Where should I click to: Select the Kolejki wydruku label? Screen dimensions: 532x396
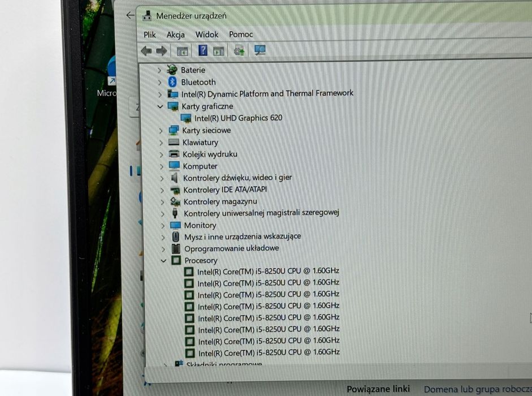coord(210,154)
